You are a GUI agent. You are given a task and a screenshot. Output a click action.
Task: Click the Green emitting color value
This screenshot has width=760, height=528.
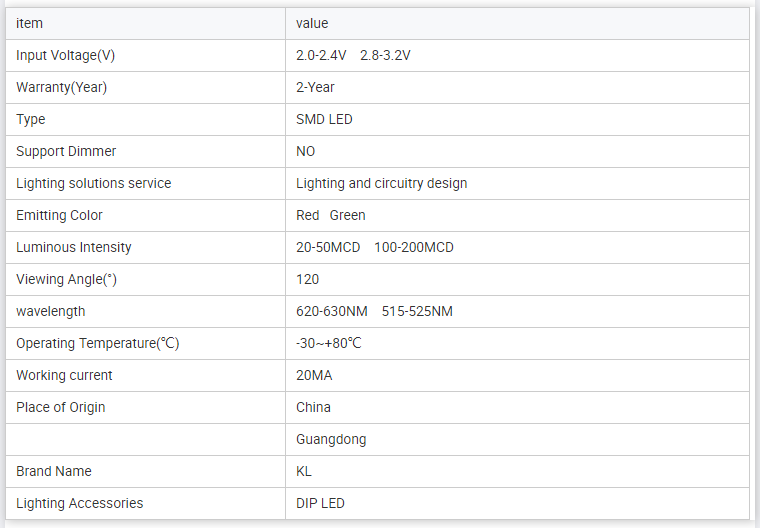(347, 215)
